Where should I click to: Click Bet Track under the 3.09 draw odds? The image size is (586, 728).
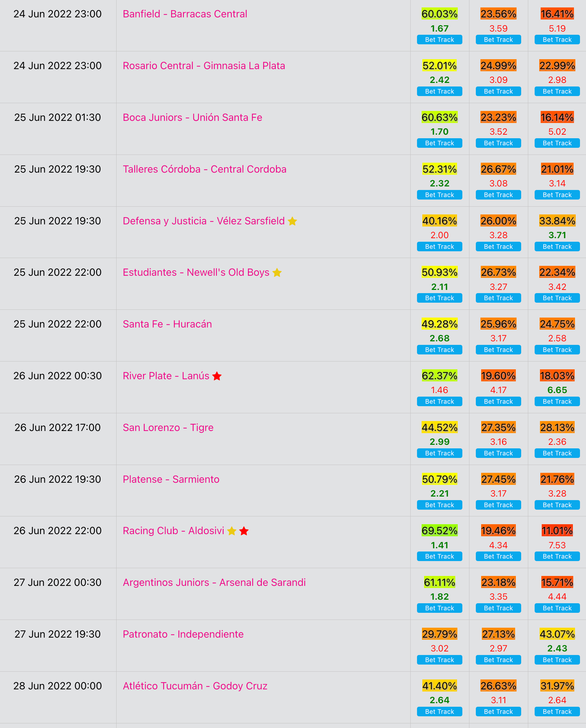pos(498,91)
